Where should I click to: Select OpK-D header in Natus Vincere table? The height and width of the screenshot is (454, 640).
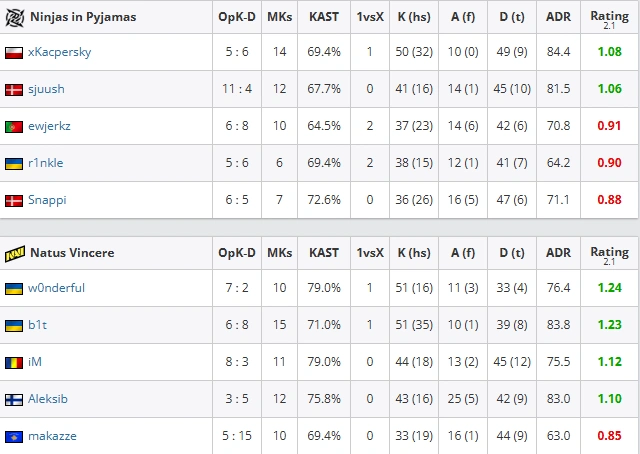click(237, 253)
